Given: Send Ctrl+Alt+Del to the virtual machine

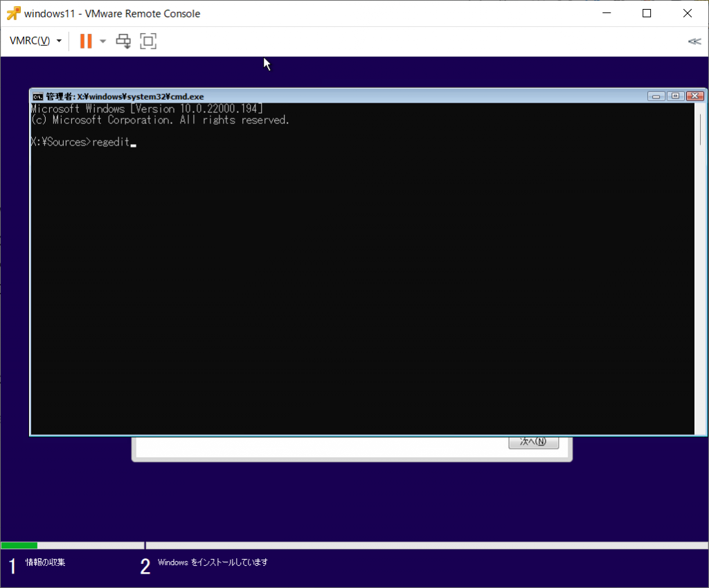Looking at the screenshot, I should [x=123, y=41].
